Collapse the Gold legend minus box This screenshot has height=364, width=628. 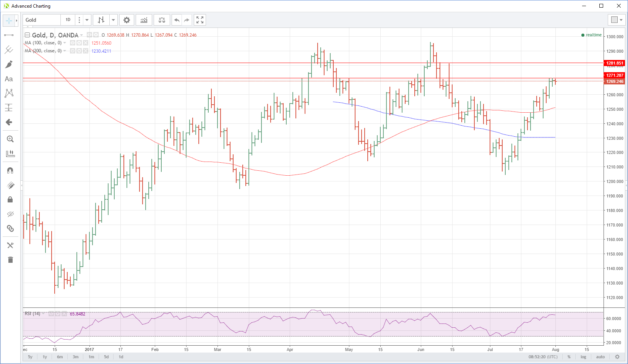27,35
